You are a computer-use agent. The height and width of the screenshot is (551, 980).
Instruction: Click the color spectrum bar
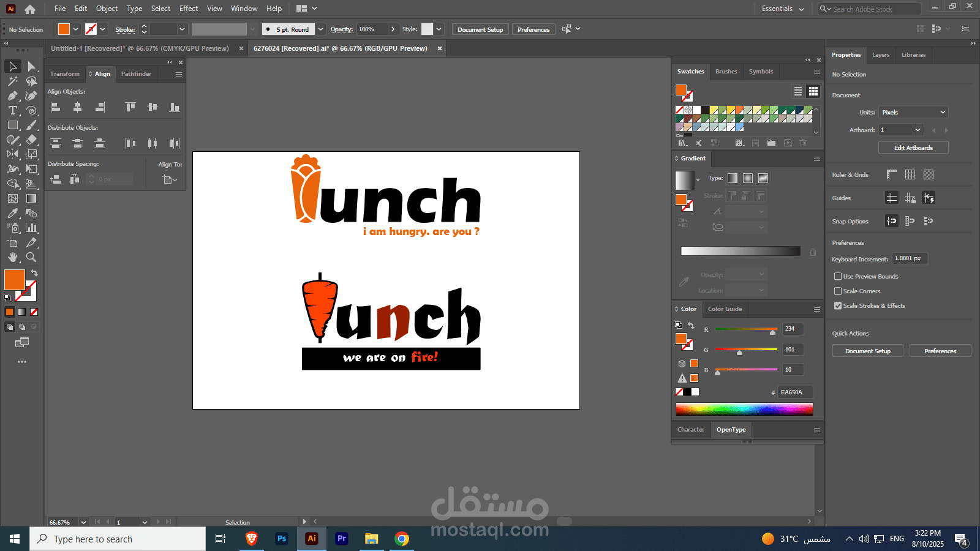[744, 409]
